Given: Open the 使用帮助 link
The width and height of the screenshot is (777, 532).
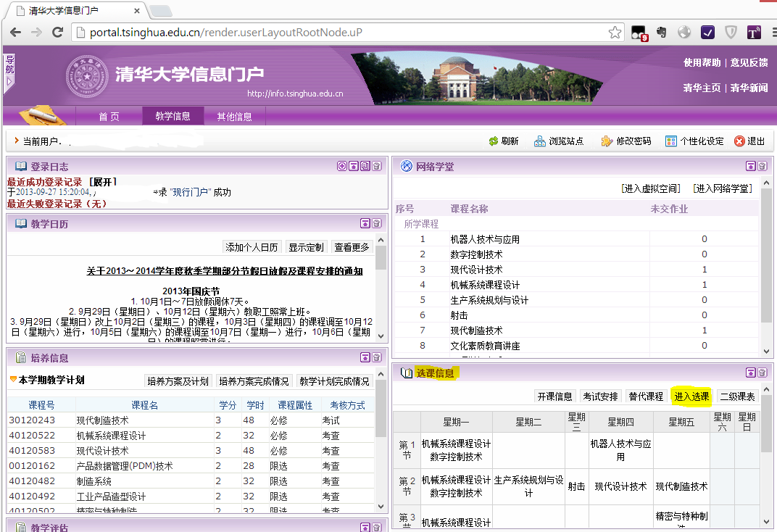Looking at the screenshot, I should click(x=702, y=62).
